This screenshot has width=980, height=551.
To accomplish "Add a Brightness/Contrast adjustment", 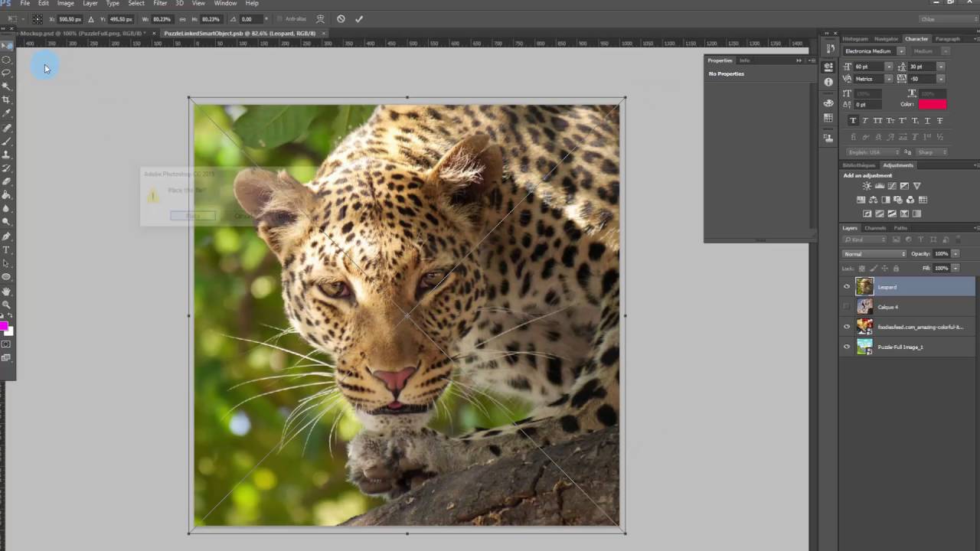I will pyautogui.click(x=867, y=186).
